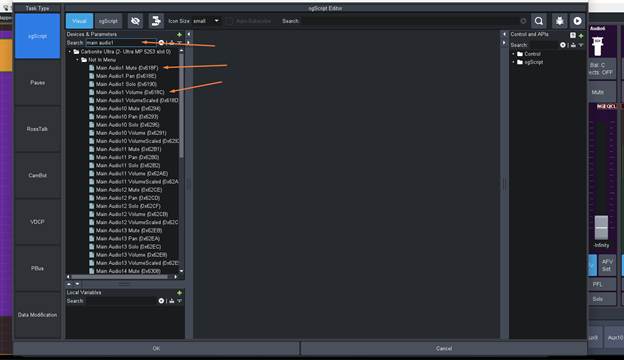Select Main Audio10 Mute parameter
The height and width of the screenshot is (360, 624).
(128, 109)
